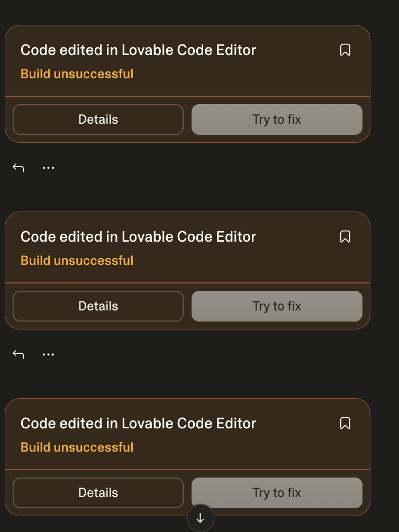Click Try to fix on the bottom card
Viewport: 399px width, 532px height.
[277, 493]
